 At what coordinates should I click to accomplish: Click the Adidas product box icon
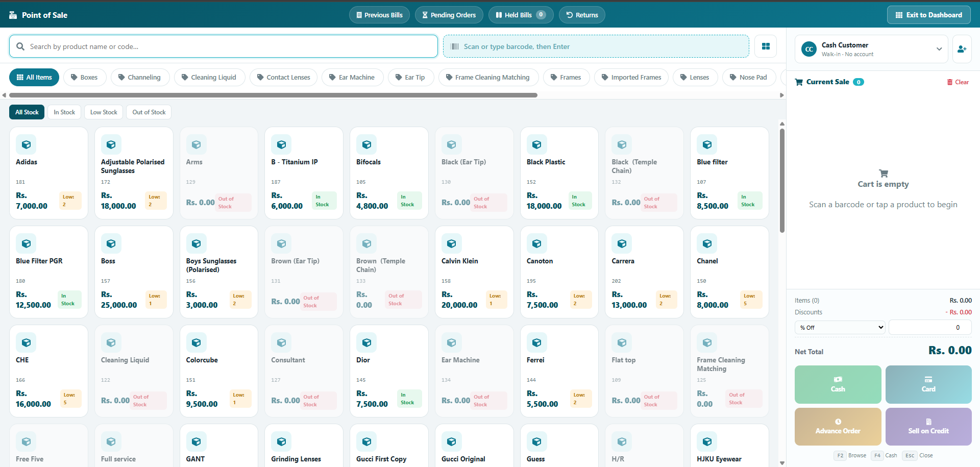(x=26, y=145)
